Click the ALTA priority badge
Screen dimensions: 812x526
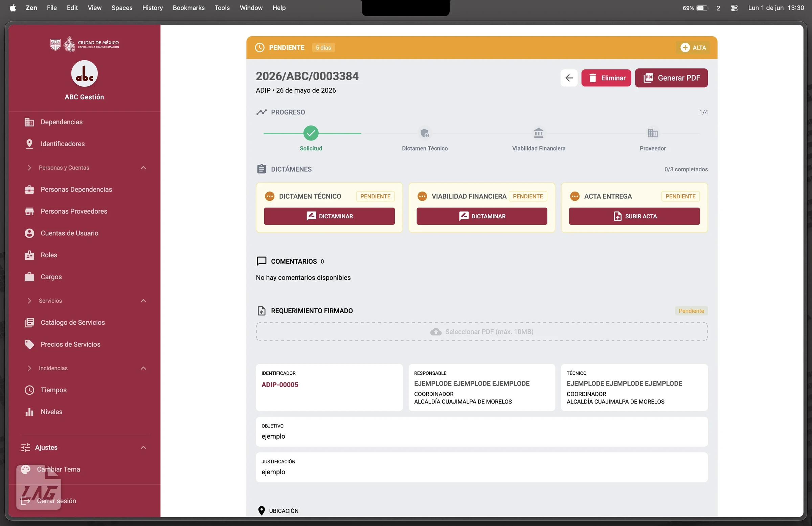(x=693, y=48)
